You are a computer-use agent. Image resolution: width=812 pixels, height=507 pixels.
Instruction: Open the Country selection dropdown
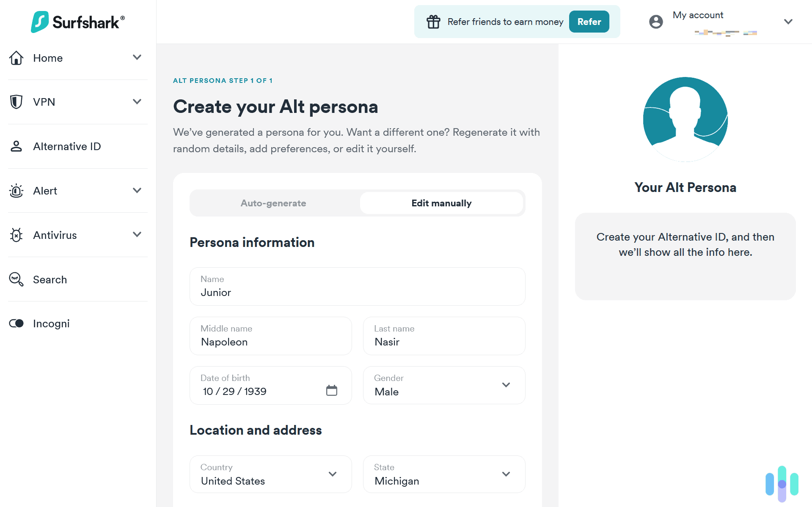tap(333, 474)
